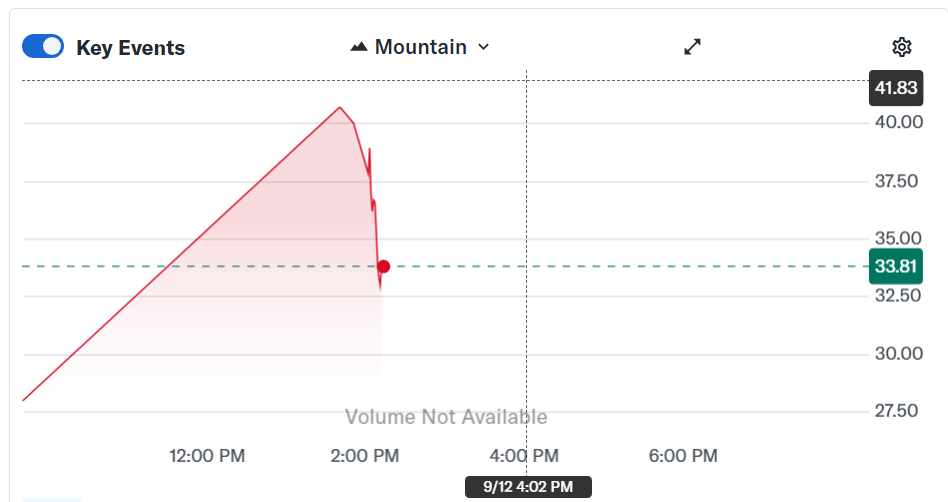Viewport: 948px width, 502px height.
Task: Open chart settings gear
Action: coord(901,47)
